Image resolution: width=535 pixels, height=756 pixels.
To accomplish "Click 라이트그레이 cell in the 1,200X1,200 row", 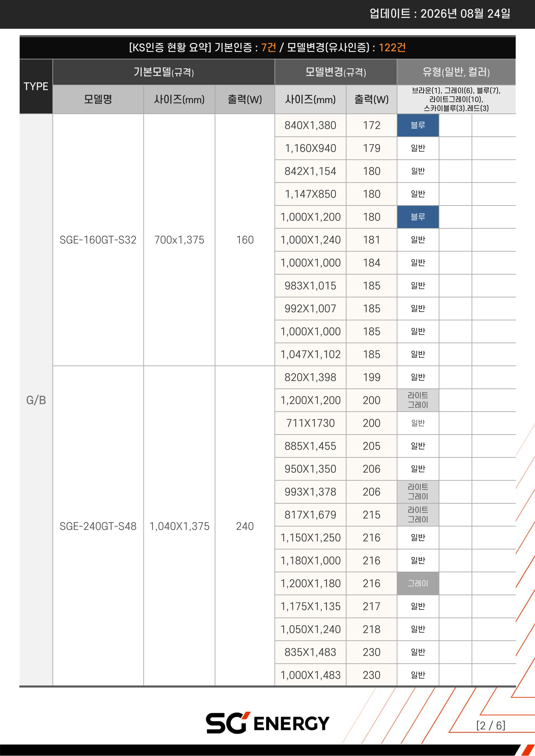I will click(x=418, y=400).
